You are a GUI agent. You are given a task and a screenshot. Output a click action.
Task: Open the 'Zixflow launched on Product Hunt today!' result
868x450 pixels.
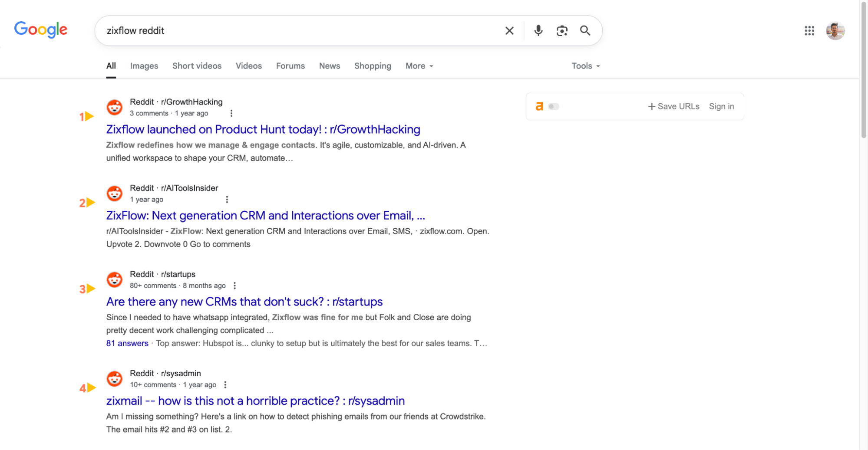pos(263,129)
